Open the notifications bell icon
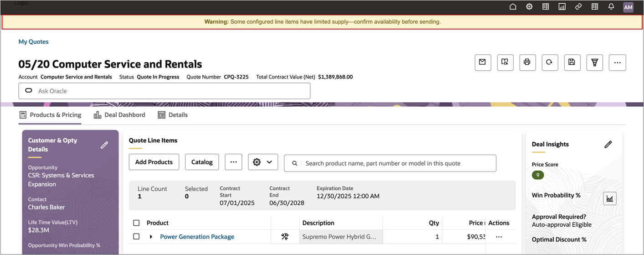 tap(611, 7)
